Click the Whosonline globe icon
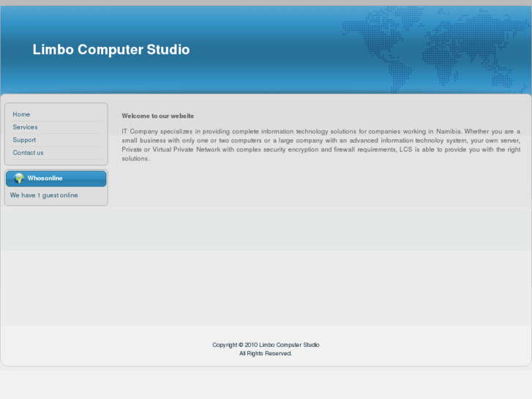The width and height of the screenshot is (532, 399). point(19,179)
